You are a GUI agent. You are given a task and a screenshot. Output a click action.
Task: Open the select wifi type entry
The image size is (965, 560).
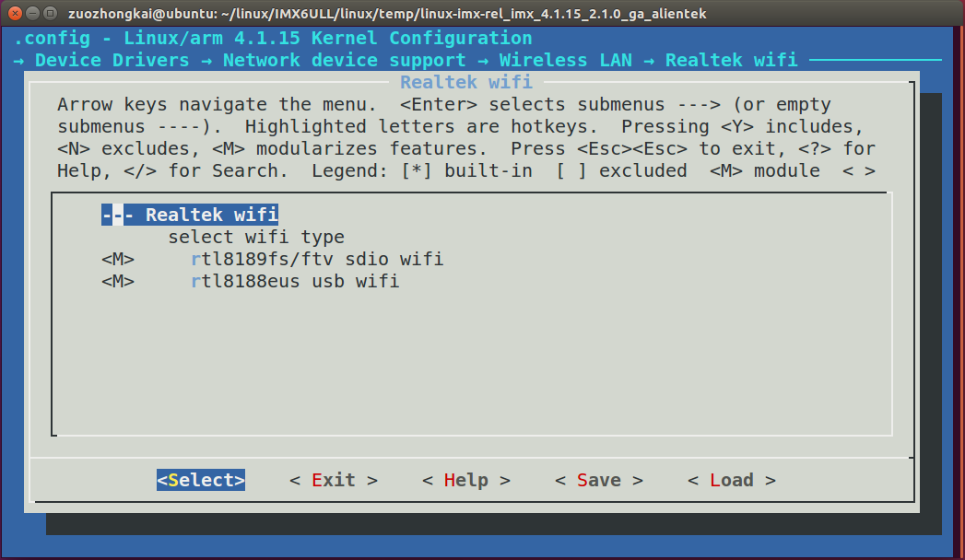[256, 237]
